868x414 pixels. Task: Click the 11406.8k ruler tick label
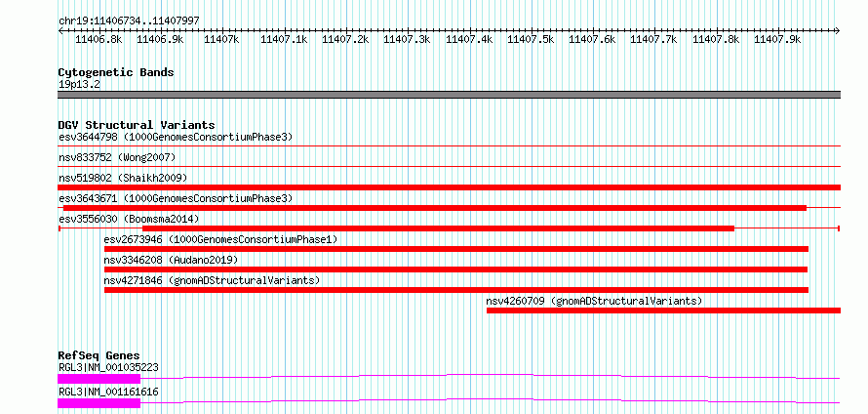99,39
